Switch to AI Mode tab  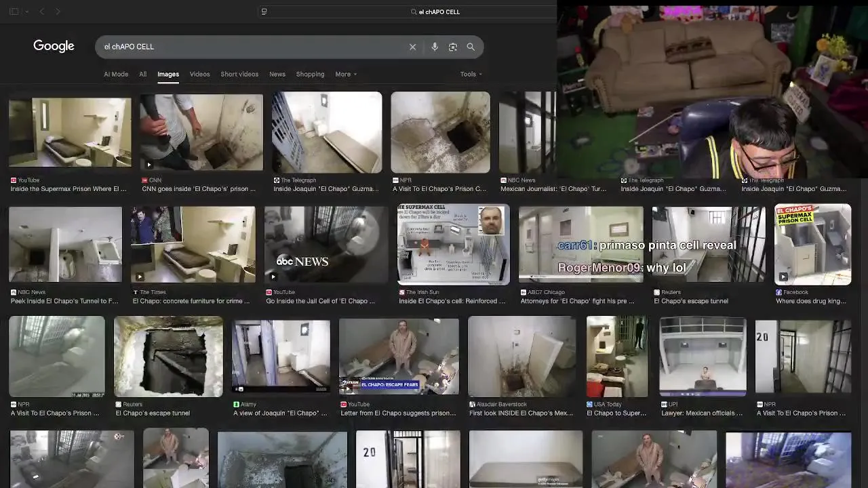116,74
